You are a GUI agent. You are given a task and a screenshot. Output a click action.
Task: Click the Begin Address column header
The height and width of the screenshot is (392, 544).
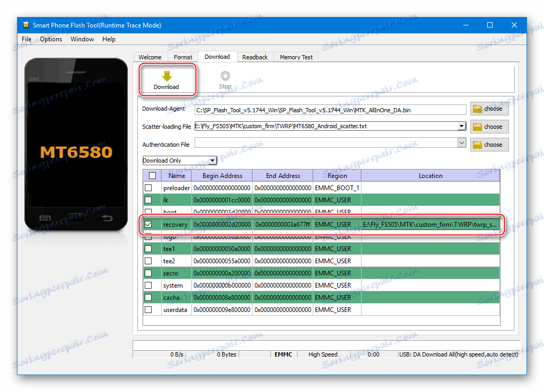click(x=222, y=176)
